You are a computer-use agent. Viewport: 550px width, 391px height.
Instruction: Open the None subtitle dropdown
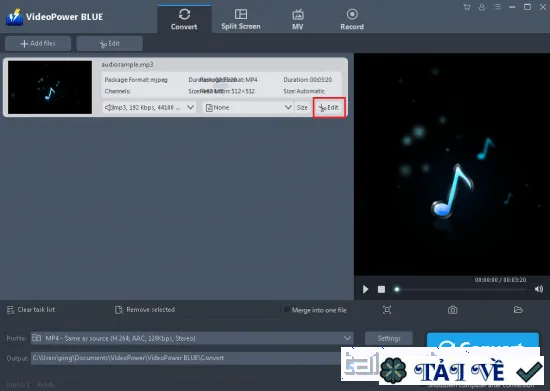(248, 107)
